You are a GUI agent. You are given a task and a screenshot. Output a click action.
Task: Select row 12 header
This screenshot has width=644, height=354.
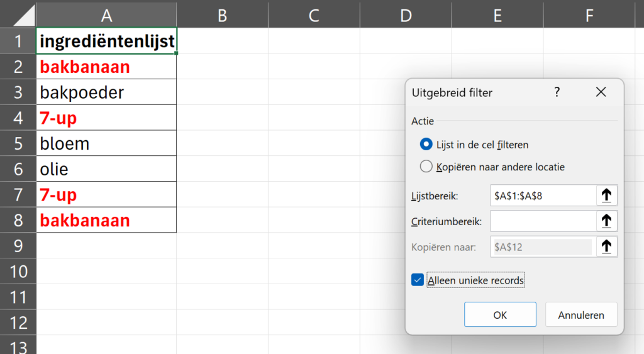[x=18, y=323]
